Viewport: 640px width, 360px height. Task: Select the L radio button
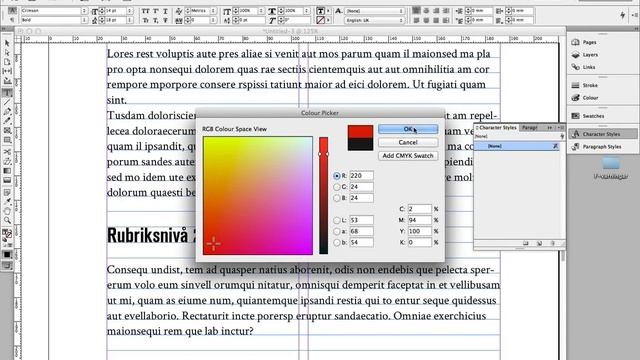[x=337, y=220]
